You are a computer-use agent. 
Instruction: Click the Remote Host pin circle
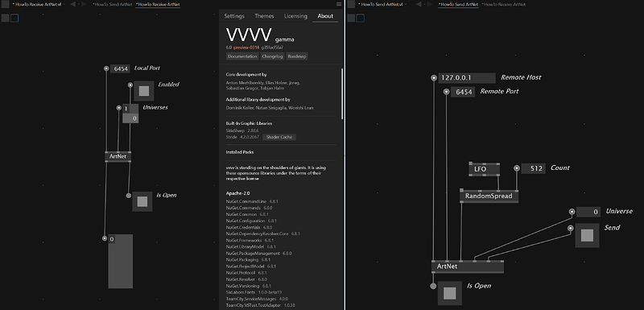click(x=434, y=77)
